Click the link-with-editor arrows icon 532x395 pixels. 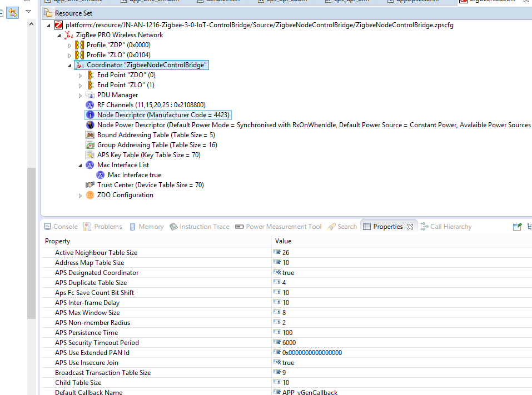coord(13,13)
